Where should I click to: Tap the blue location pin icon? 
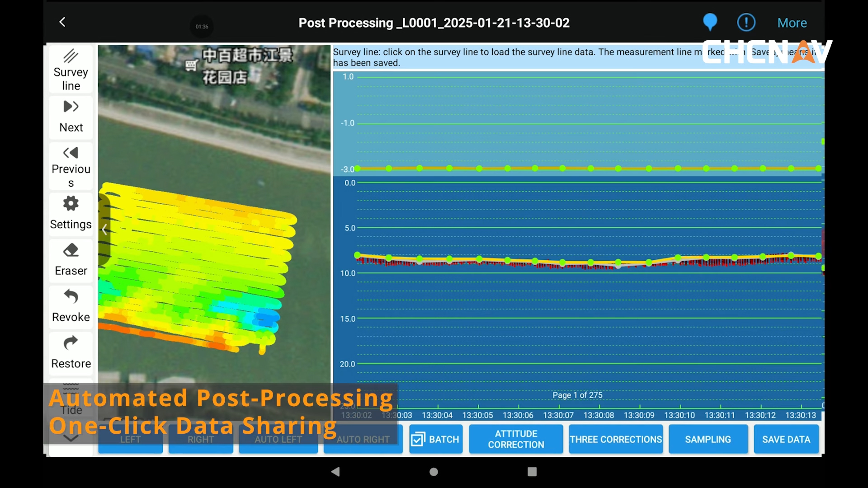coord(710,22)
